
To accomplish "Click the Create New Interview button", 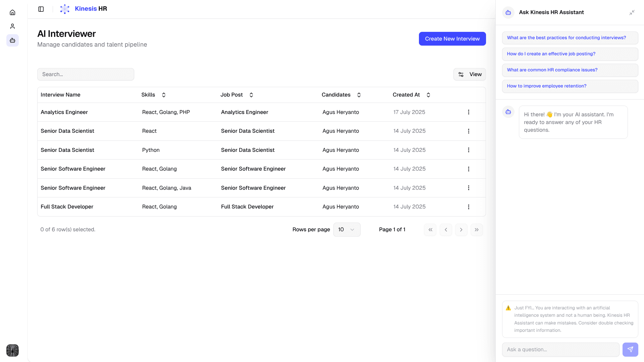I will click(x=452, y=39).
